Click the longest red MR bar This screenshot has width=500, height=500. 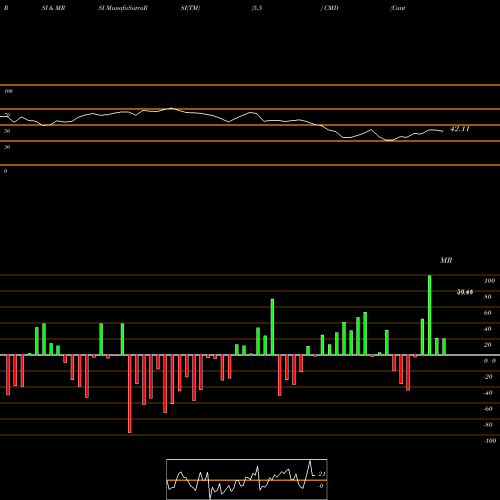coord(130,394)
